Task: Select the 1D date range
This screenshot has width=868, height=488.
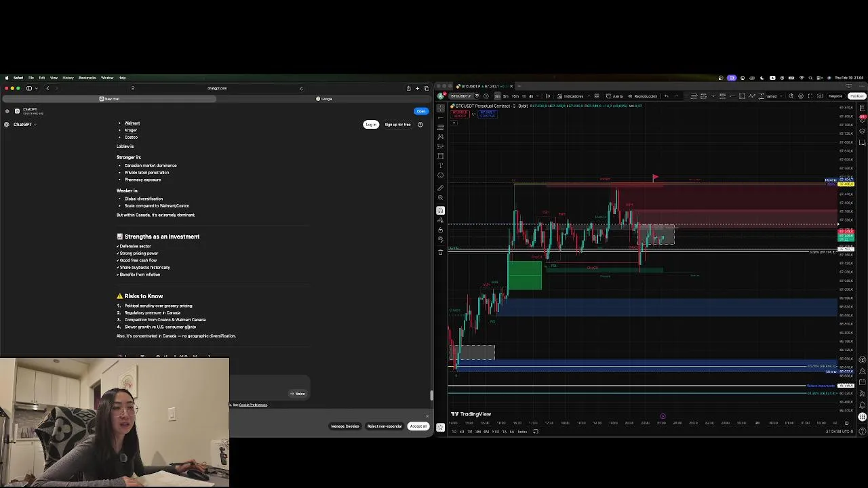Action: pos(454,432)
